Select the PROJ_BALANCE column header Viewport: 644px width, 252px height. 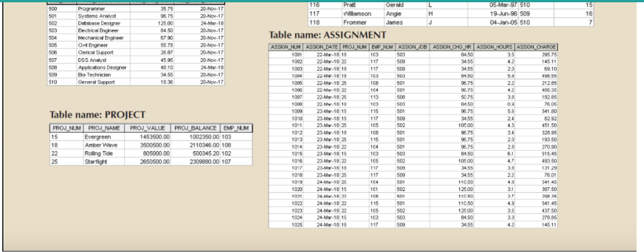coord(195,128)
